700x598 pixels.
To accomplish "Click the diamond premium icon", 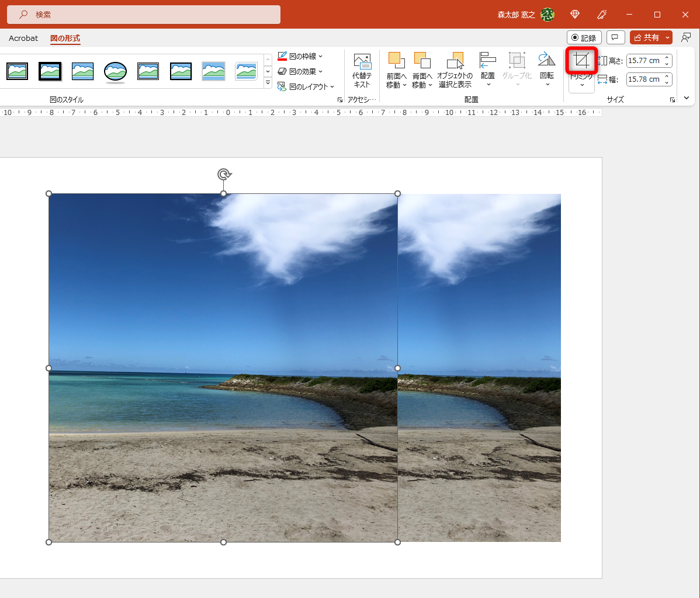I will tap(575, 15).
